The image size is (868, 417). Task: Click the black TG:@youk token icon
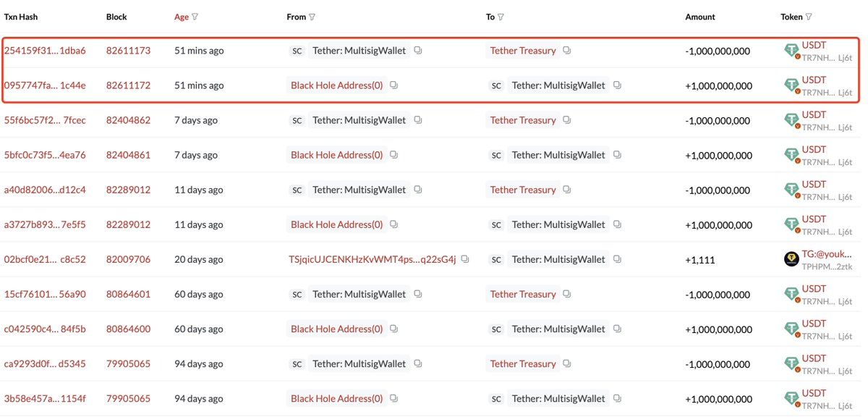(792, 259)
